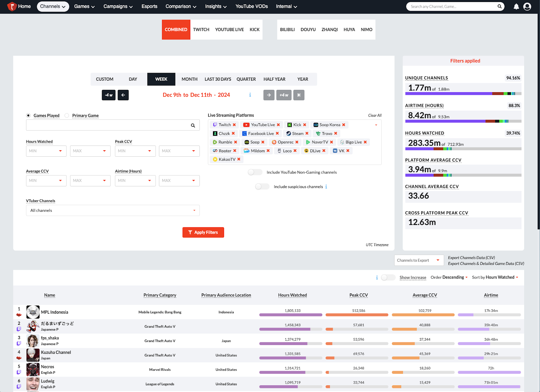Select Primary Game radio button

(x=67, y=115)
